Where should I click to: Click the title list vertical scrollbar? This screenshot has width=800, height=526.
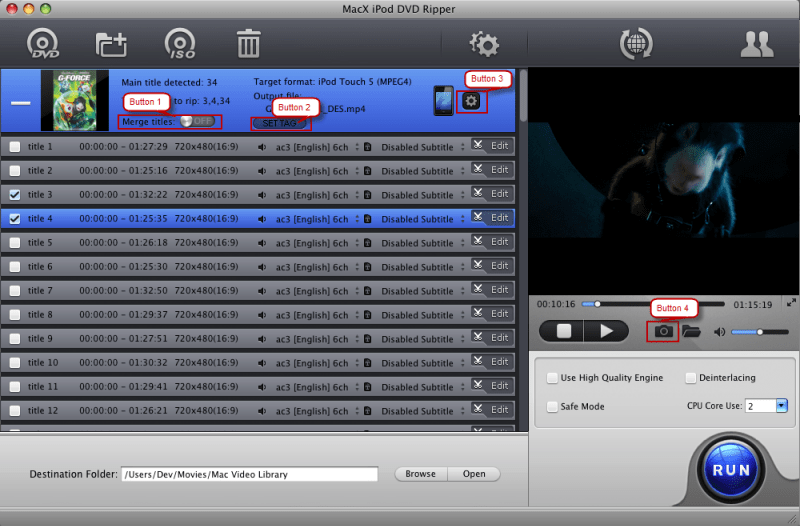click(x=523, y=95)
